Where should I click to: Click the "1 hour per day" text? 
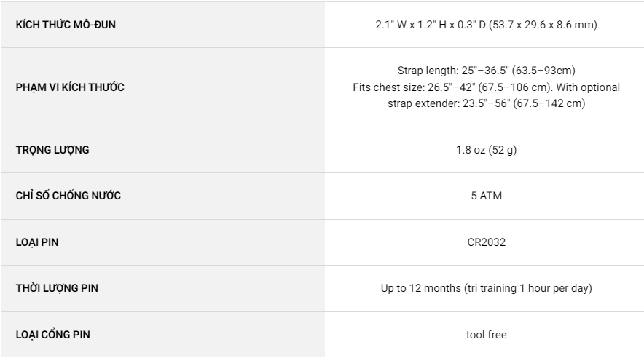555,288
